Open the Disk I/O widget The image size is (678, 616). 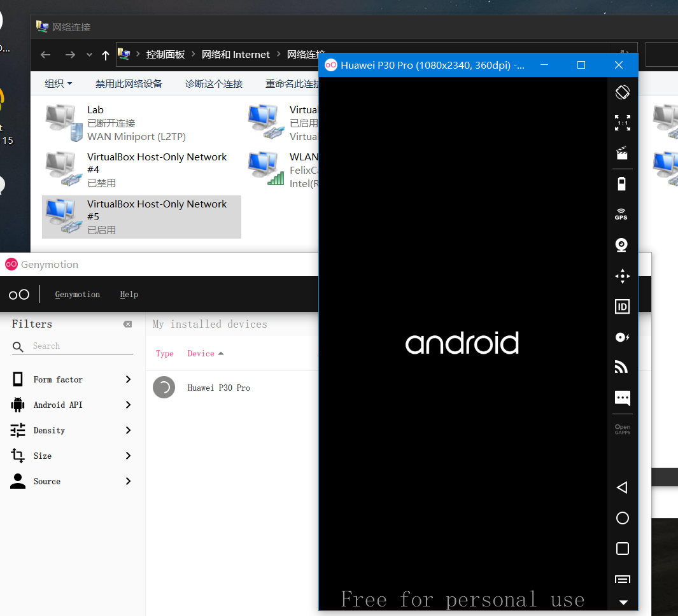pyautogui.click(x=622, y=337)
